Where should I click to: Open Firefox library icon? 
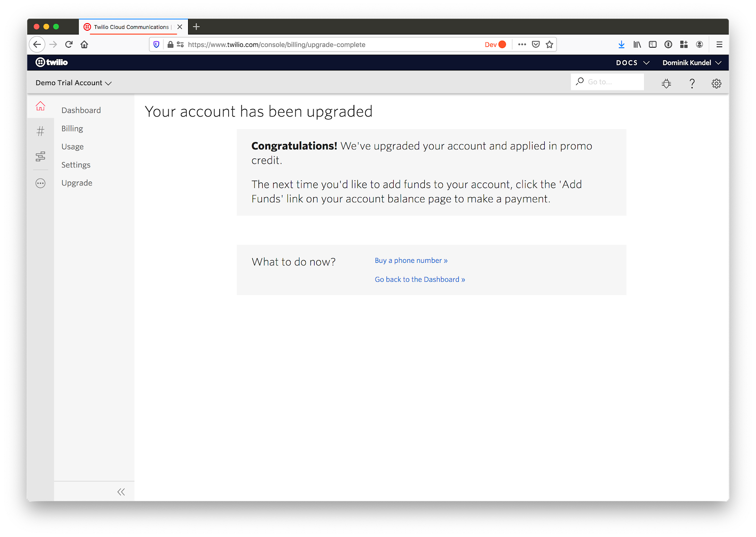637,44
